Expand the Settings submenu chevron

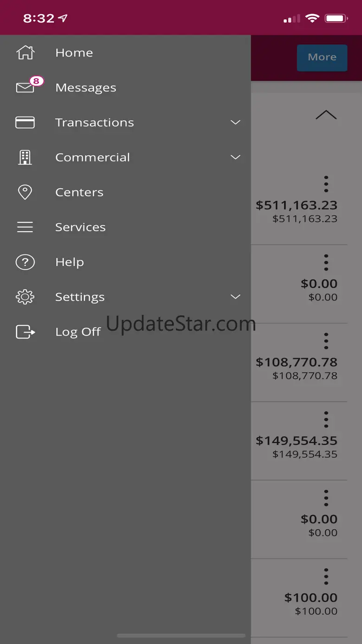[x=236, y=297]
